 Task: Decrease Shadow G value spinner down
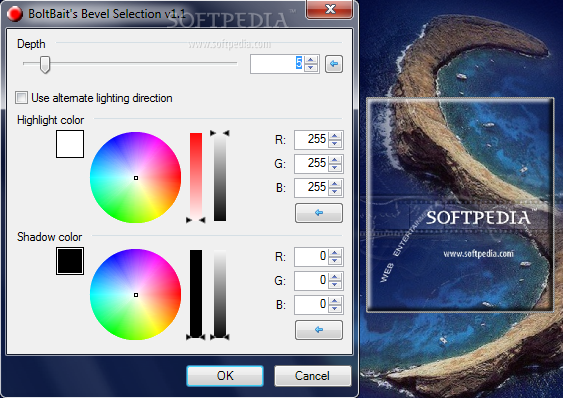[335, 285]
